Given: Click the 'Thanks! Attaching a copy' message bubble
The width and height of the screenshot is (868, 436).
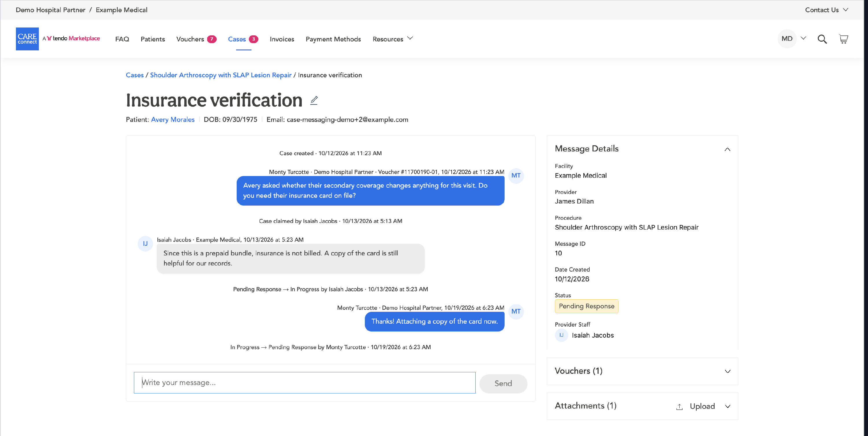Looking at the screenshot, I should click(x=434, y=321).
